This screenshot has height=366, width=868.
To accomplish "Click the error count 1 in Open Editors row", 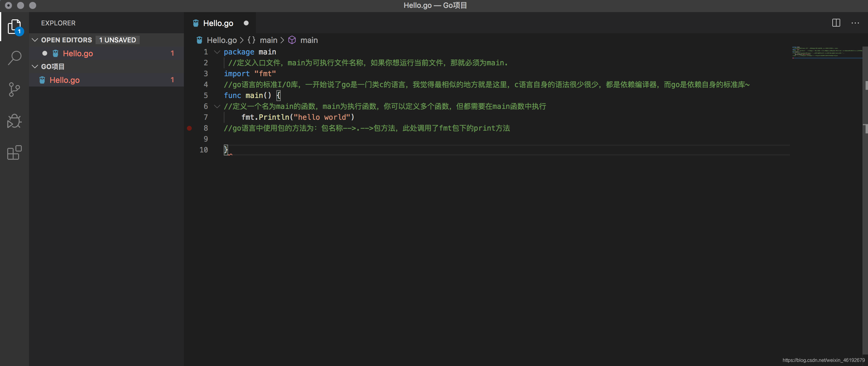I will point(172,53).
